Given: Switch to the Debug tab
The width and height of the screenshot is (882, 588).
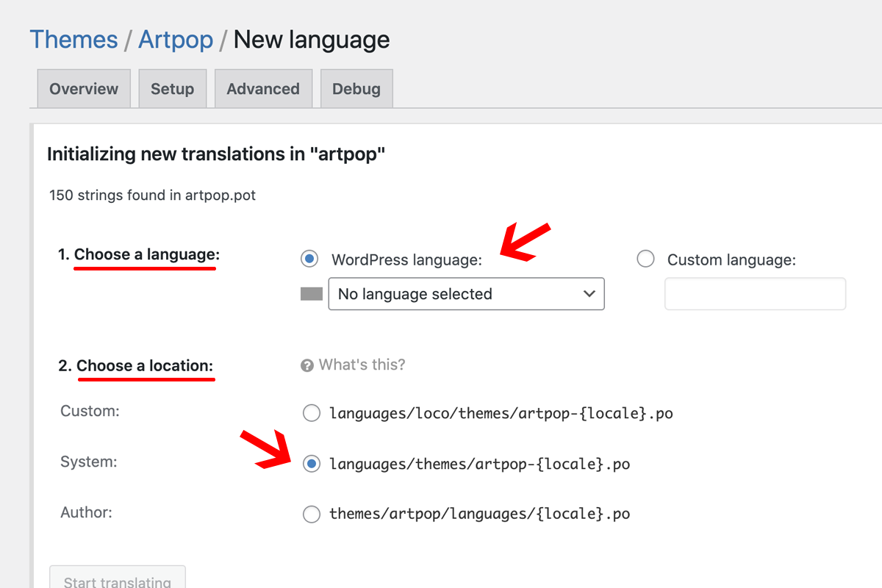Looking at the screenshot, I should click(356, 89).
